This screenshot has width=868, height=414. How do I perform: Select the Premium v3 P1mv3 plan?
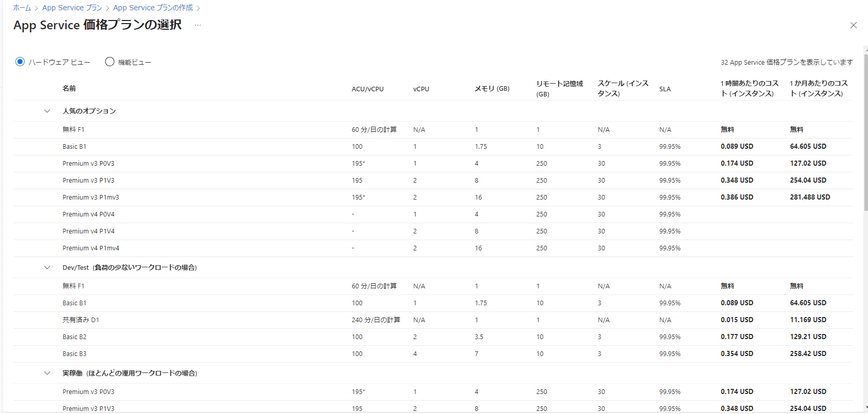(x=433, y=198)
